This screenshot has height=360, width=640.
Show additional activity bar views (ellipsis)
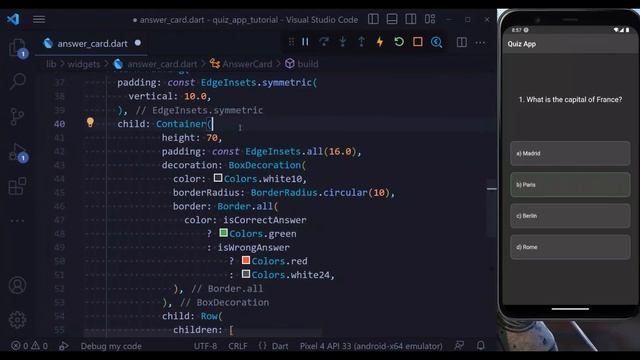[x=17, y=221]
